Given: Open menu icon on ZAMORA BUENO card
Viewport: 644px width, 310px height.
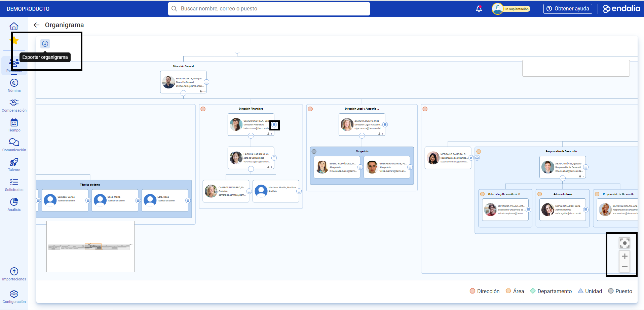Looking at the screenshot, I should tap(385, 124).
